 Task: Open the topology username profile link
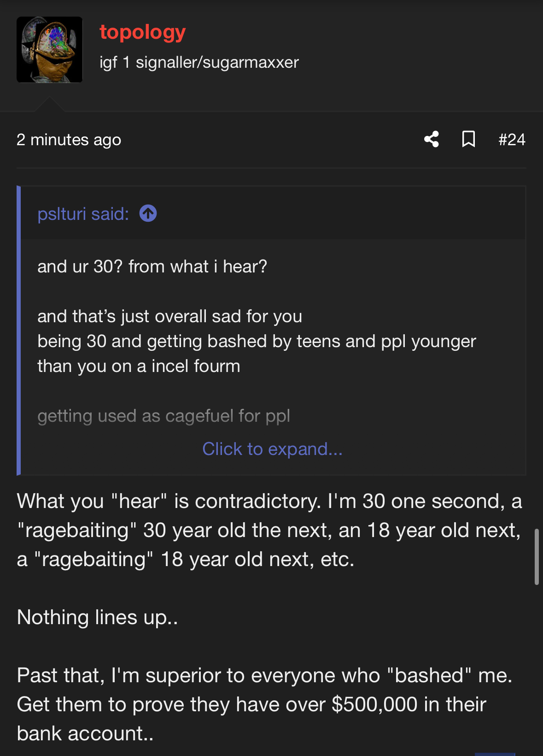click(x=142, y=32)
